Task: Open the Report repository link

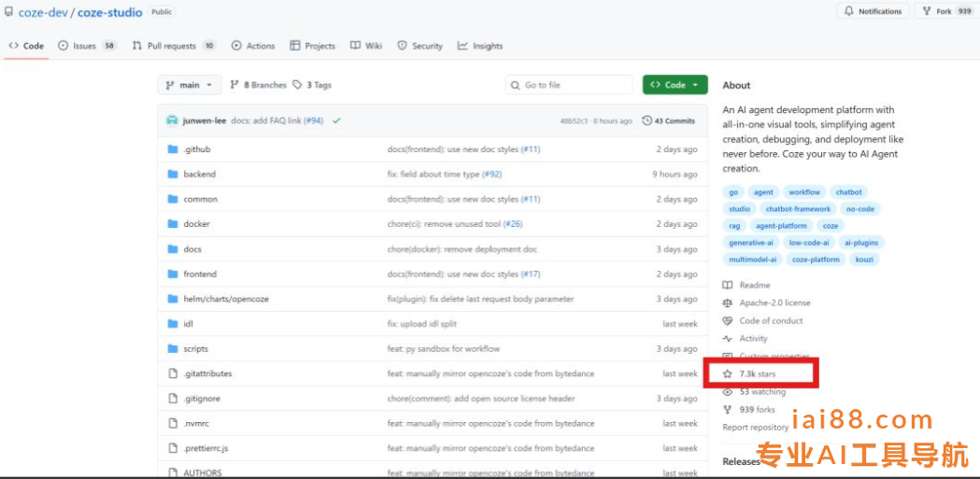Action: click(755, 427)
